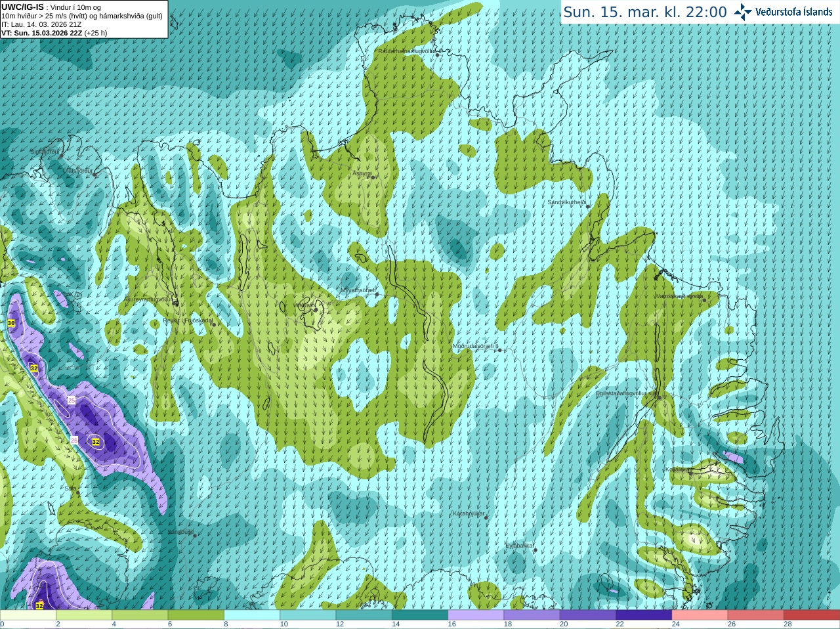Select the Kollaleira station label
The image size is (840, 629).
click(677, 469)
